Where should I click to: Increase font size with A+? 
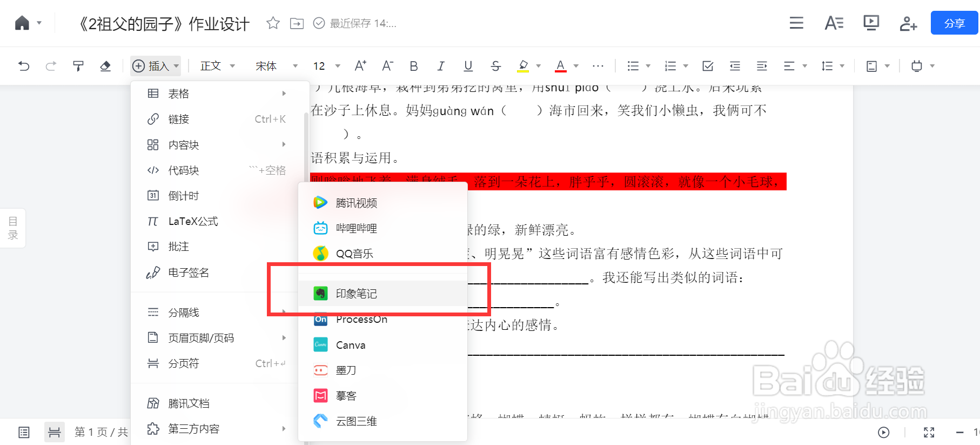pyautogui.click(x=360, y=66)
